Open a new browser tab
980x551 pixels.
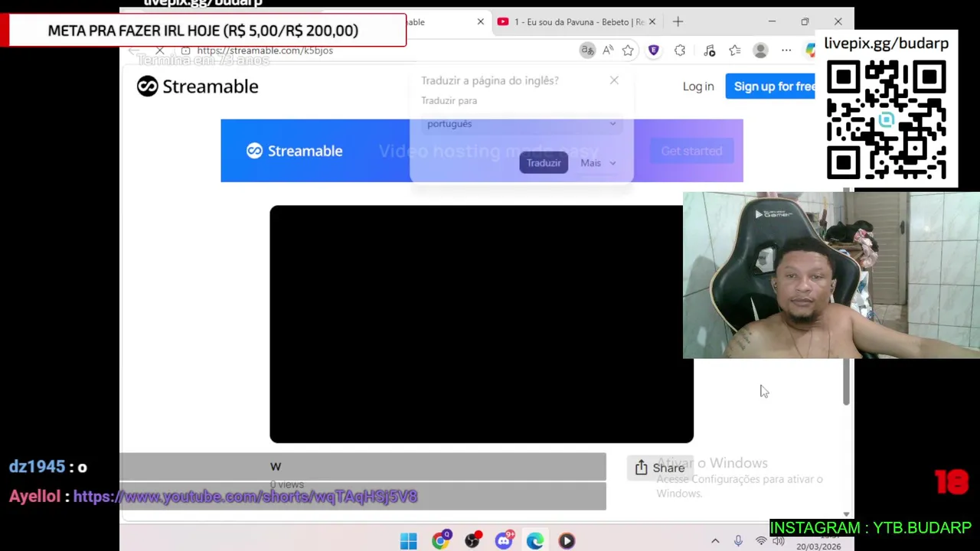678,21
